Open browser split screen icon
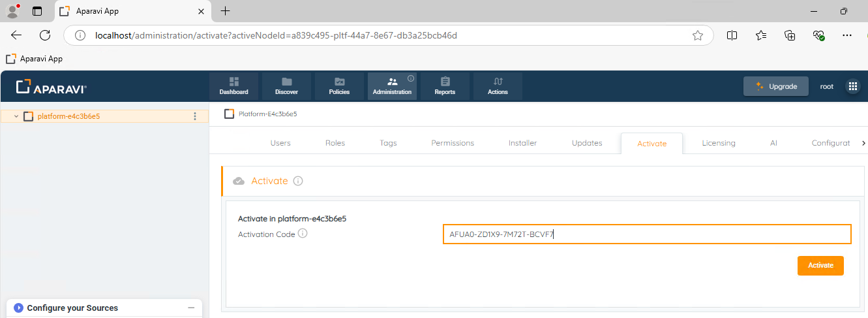Viewport: 868px width, 318px height. pyautogui.click(x=732, y=35)
